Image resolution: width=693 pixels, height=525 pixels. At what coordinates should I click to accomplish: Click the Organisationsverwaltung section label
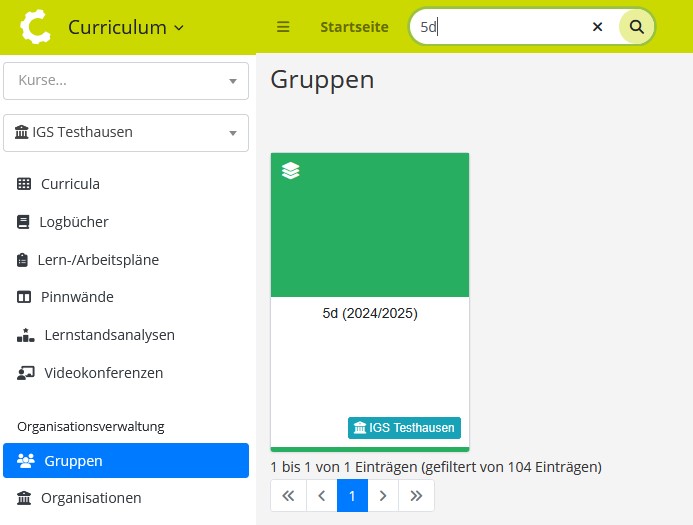[91, 426]
